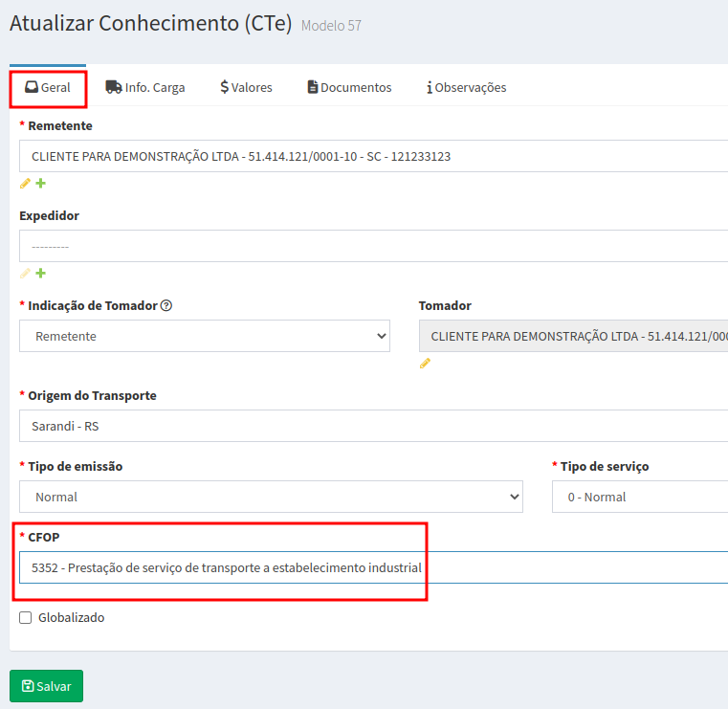Click the pencil edit icon under Remetente
This screenshot has height=709, width=728.
pos(25,184)
